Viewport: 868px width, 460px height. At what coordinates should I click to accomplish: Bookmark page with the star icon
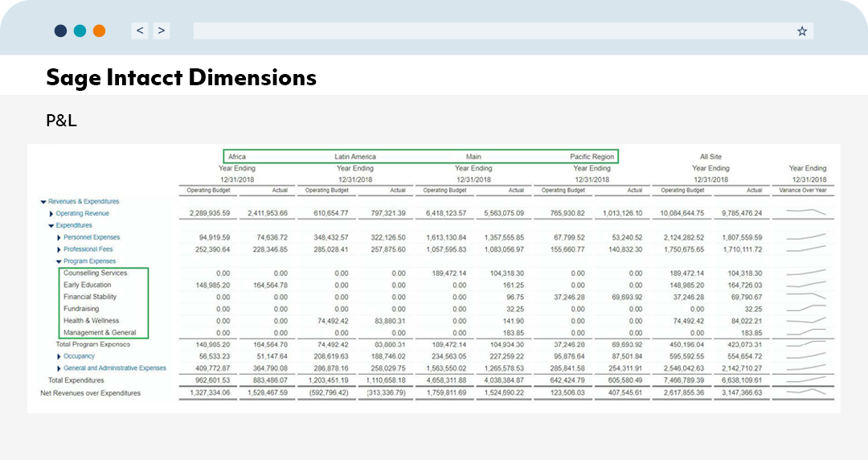(x=801, y=31)
